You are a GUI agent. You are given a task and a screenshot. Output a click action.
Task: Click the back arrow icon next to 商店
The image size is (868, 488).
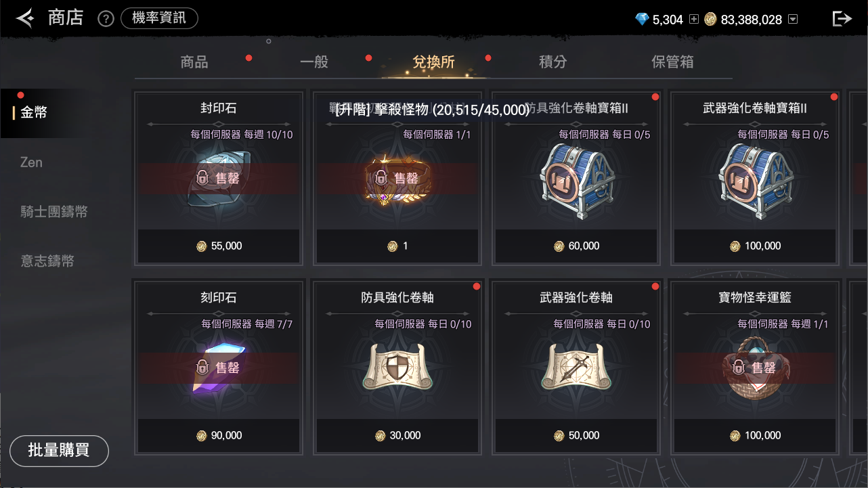point(25,18)
